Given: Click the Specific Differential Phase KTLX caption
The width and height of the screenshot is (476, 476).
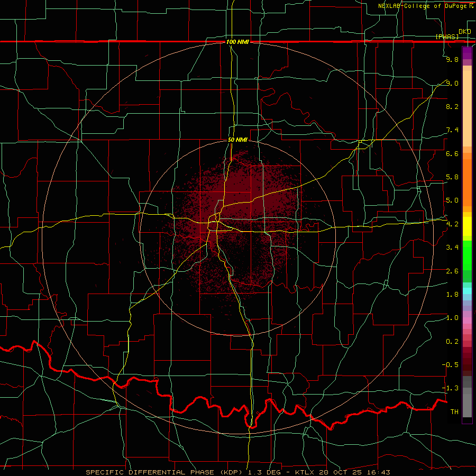Looking at the screenshot, I should (237, 472).
